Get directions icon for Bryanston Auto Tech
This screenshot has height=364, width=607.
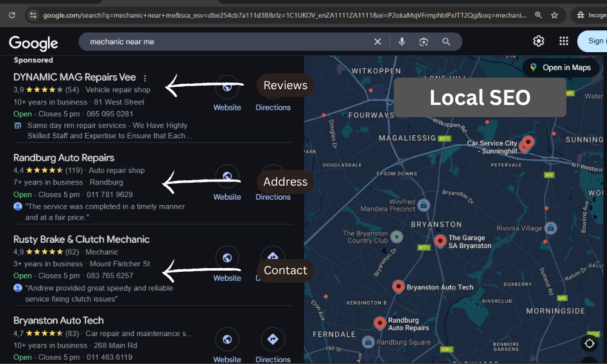(x=273, y=339)
